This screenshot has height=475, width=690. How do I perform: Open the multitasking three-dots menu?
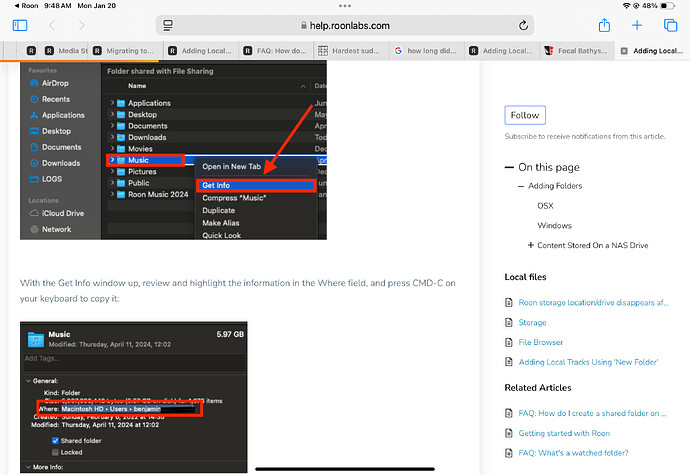coord(345,6)
